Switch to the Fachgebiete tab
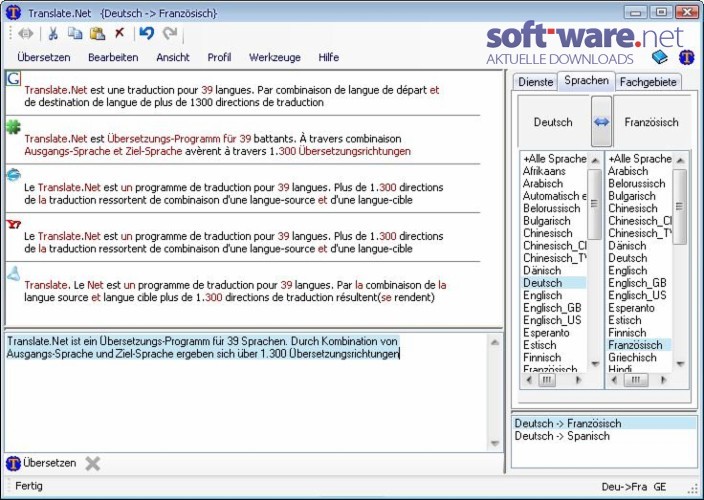 648,82
